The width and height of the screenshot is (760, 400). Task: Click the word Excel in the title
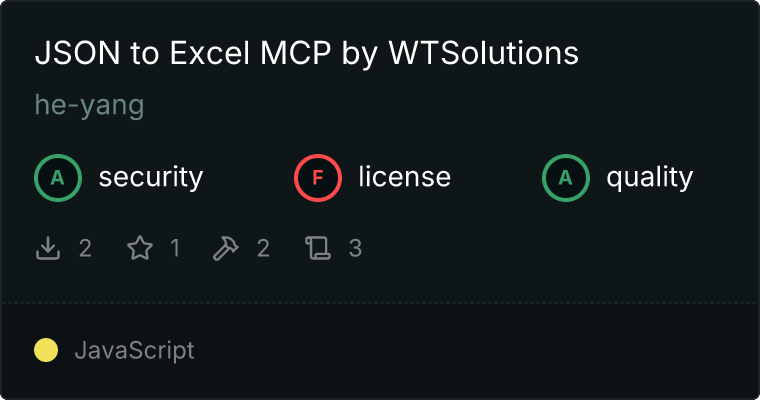209,52
